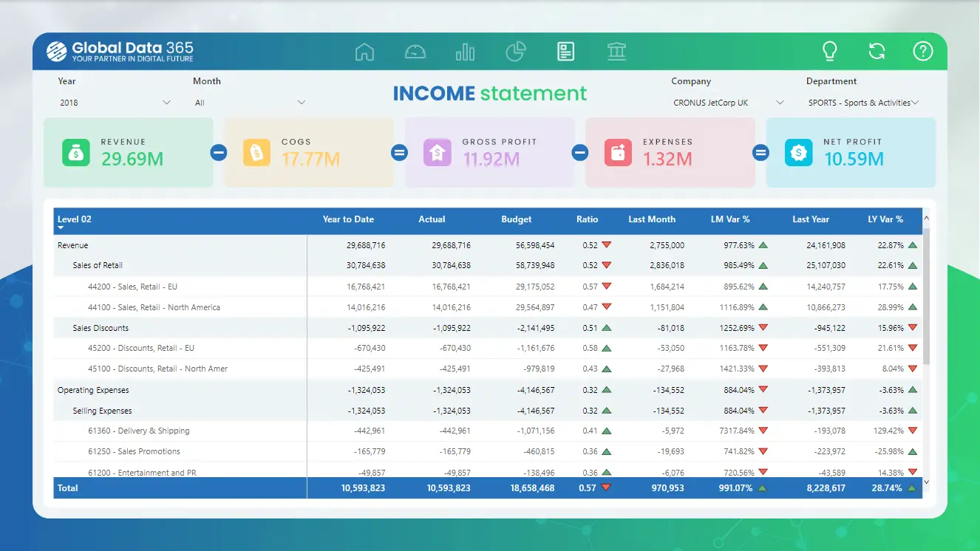Select the Sales Discounts row

point(488,328)
